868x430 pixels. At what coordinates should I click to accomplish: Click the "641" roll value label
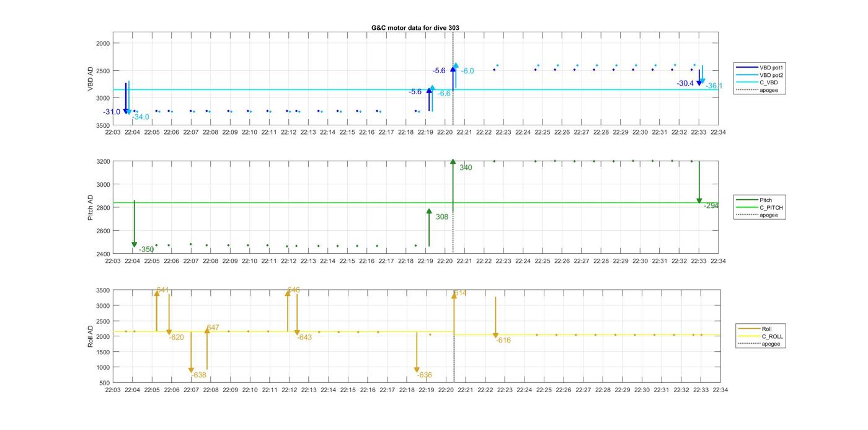[163, 290]
